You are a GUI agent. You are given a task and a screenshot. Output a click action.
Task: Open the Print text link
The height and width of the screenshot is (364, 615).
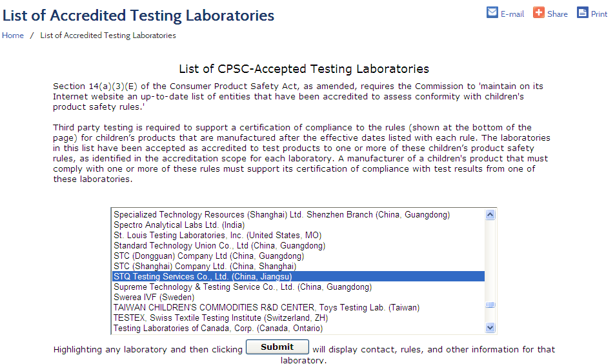[599, 14]
